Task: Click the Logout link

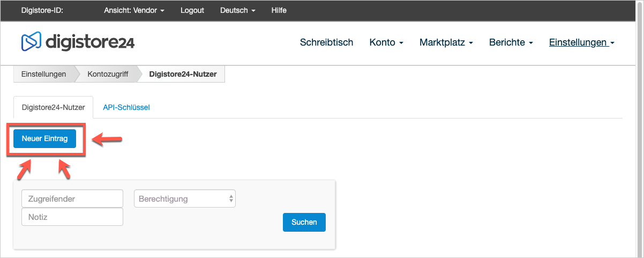Action: click(x=192, y=11)
